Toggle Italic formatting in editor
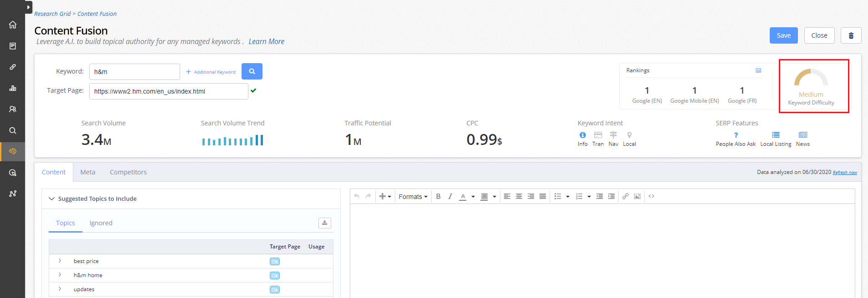This screenshot has height=298, width=868. click(x=450, y=196)
